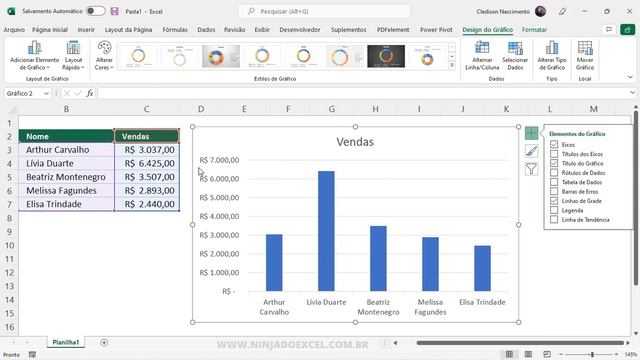Collapse the ribbon with chevron
The image size is (640, 360).
click(x=630, y=77)
